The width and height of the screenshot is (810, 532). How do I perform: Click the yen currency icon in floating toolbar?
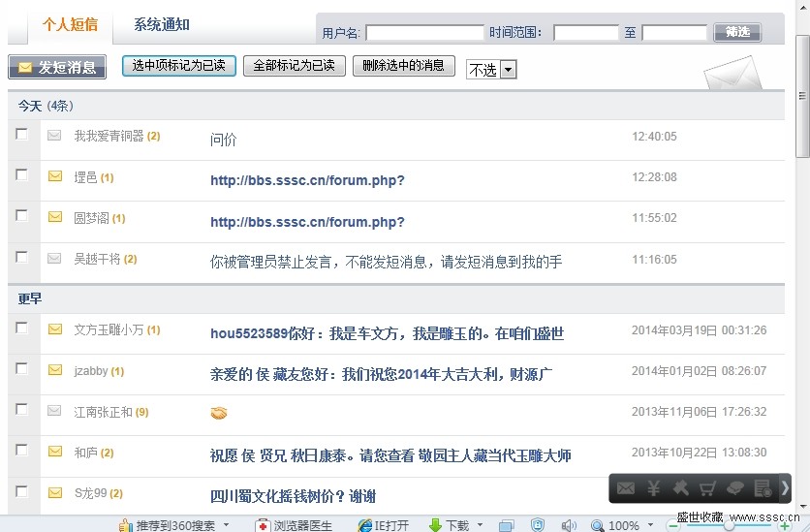(x=653, y=488)
